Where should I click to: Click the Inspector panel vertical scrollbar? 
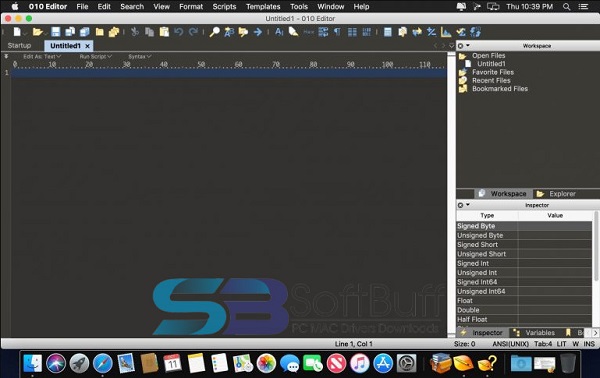tap(596, 246)
